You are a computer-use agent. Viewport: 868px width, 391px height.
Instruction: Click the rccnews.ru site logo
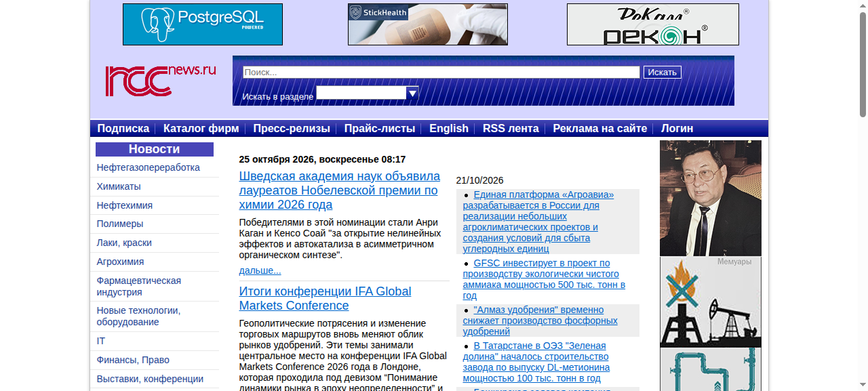161,81
